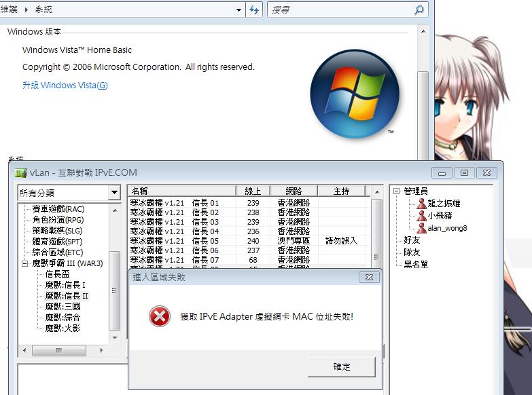The width and height of the screenshot is (532, 395).
Task: Select room 寒冰霸權 v1.21 信長 01
Action: pos(249,203)
